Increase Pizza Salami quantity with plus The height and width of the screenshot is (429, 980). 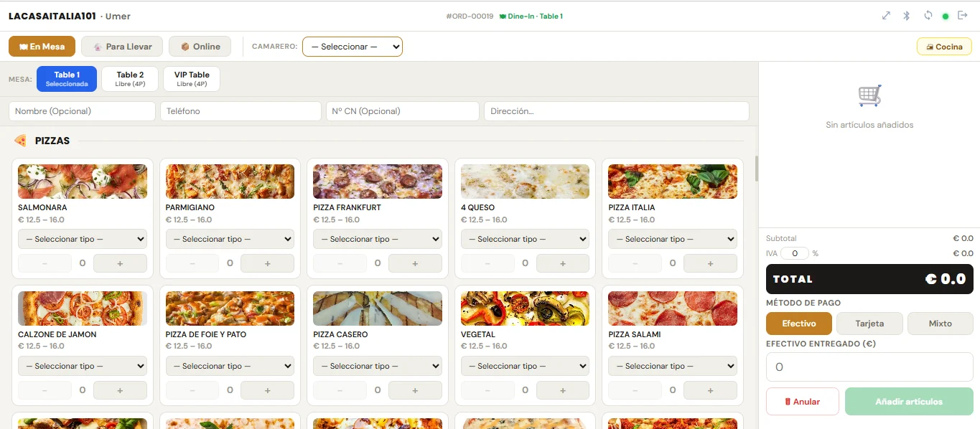[x=710, y=390]
